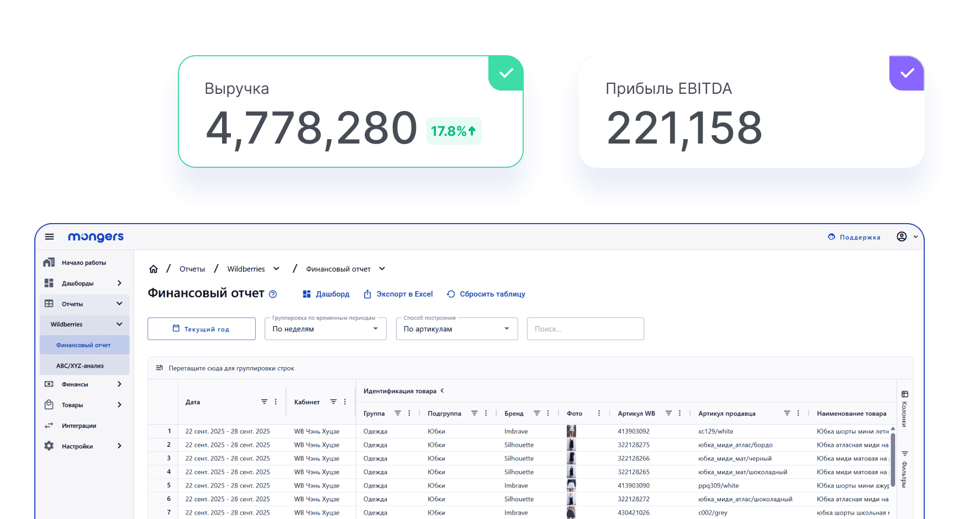Select Интеграции in the sidebar
Viewport: 980px width, 519px height.
pos(79,426)
